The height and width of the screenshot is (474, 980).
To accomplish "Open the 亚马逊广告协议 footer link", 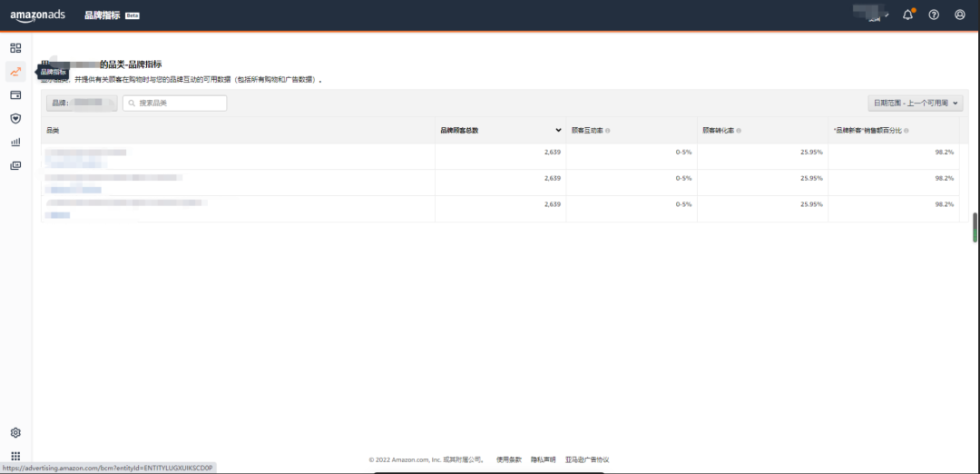I will pos(587,459).
